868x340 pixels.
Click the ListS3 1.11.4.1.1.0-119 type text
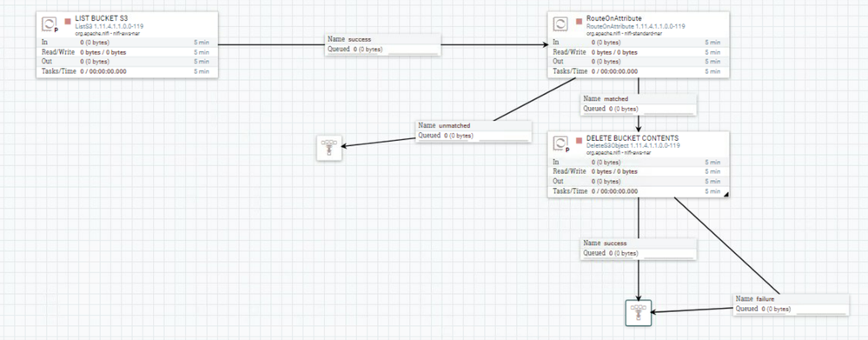click(x=109, y=26)
